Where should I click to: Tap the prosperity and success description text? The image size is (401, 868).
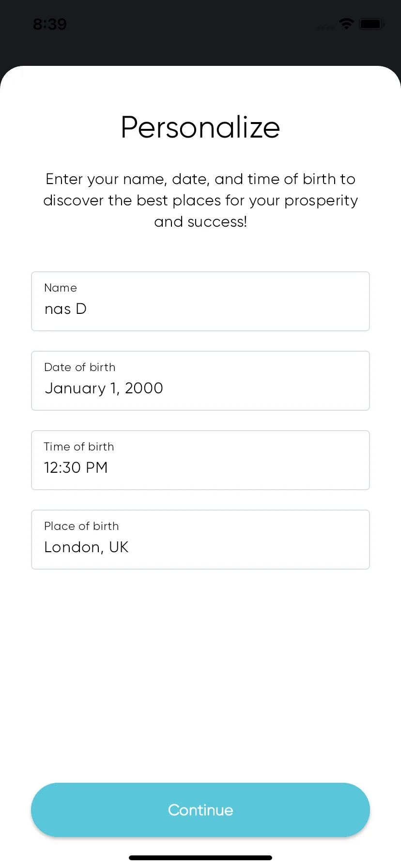[x=200, y=200]
